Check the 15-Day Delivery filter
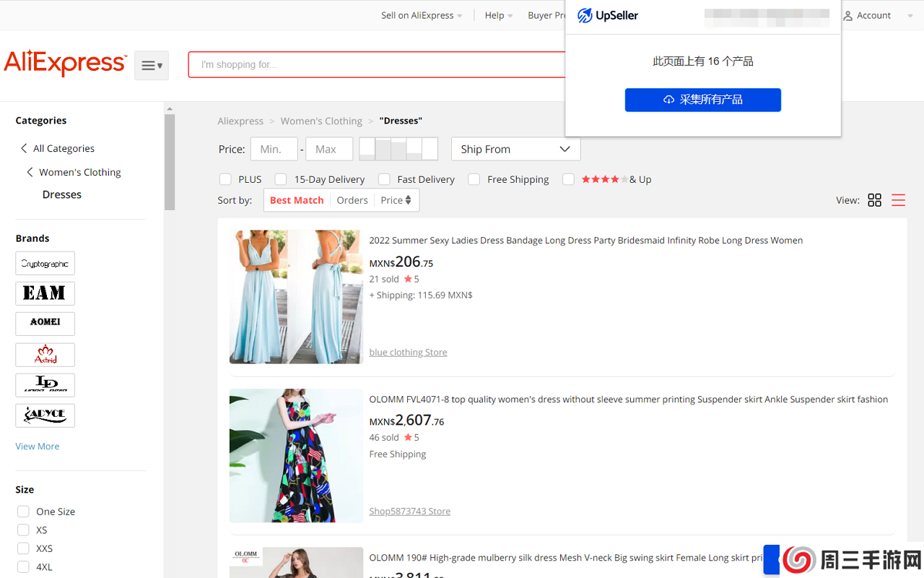 coord(280,178)
